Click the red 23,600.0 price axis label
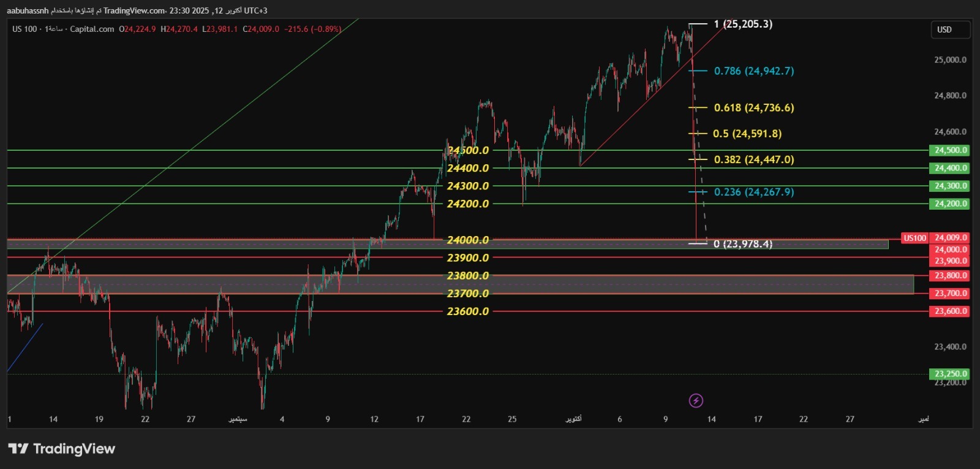Screen dimensions: 980x469 [951, 311]
